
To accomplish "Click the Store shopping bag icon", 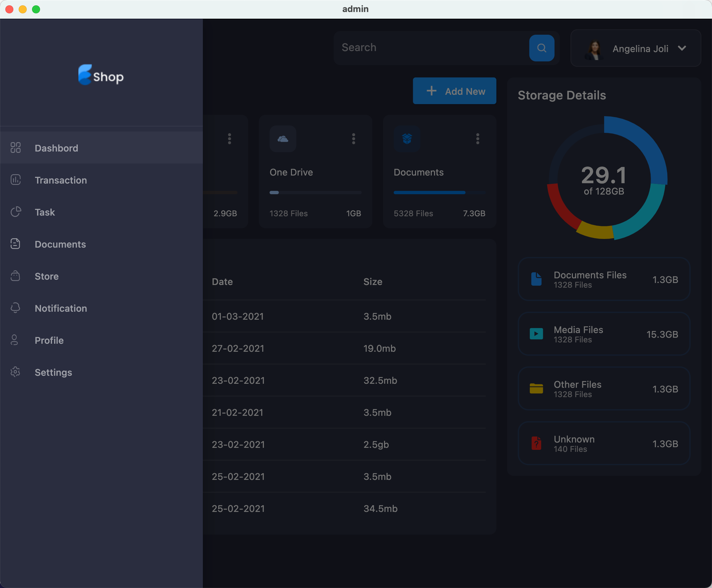I will click(x=16, y=276).
